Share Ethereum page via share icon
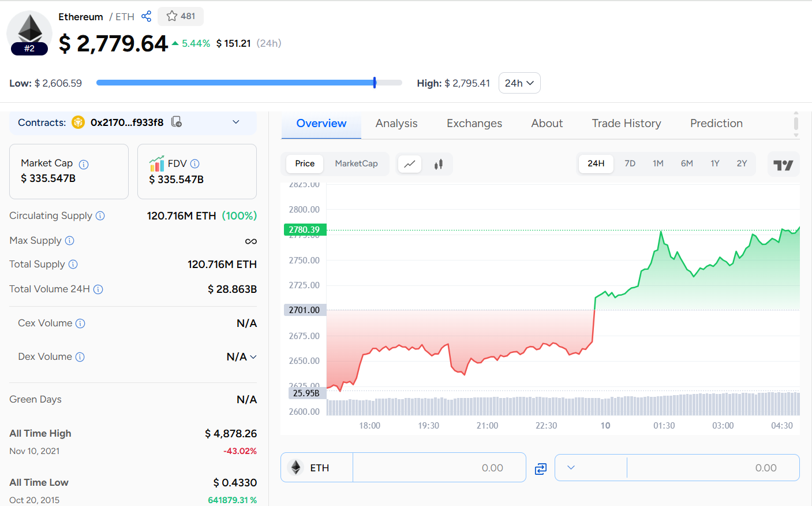This screenshot has width=812, height=506. pos(147,16)
